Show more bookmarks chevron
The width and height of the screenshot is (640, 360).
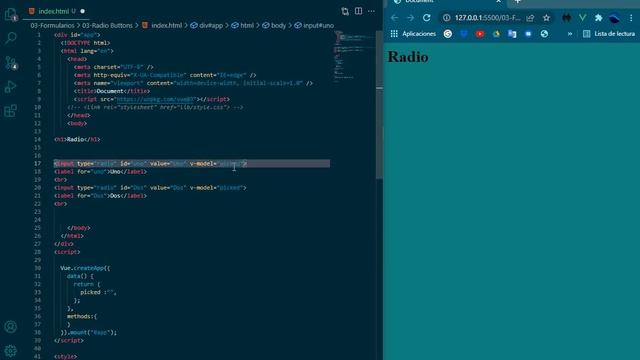[x=570, y=34]
